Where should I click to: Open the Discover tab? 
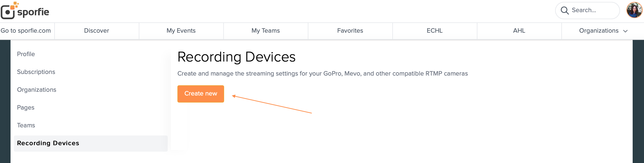point(96,31)
